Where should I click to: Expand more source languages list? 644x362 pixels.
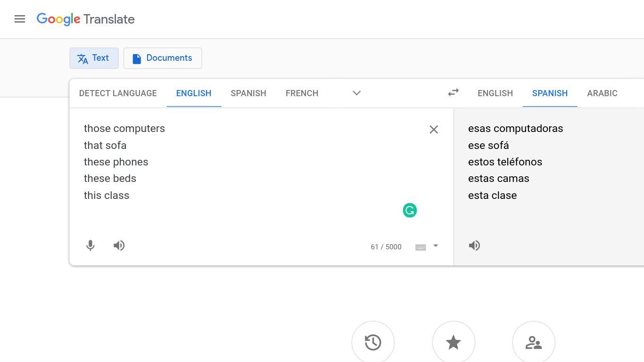point(356,93)
